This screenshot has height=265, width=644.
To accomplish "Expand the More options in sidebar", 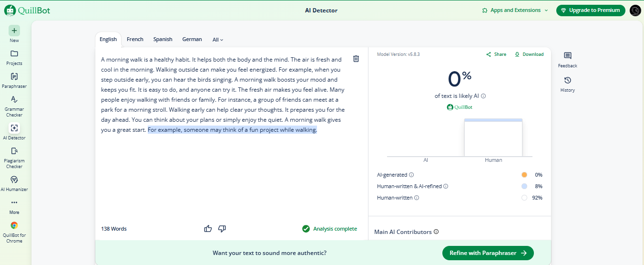I will point(14,206).
